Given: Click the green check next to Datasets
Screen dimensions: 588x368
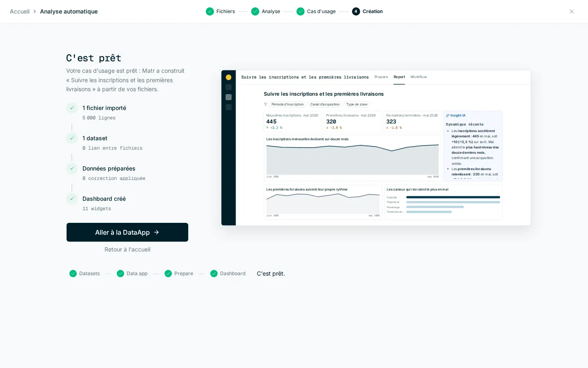Looking at the screenshot, I should (73, 274).
